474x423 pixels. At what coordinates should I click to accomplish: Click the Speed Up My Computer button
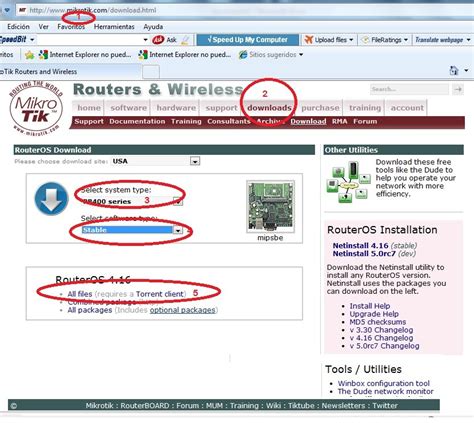coord(248,40)
